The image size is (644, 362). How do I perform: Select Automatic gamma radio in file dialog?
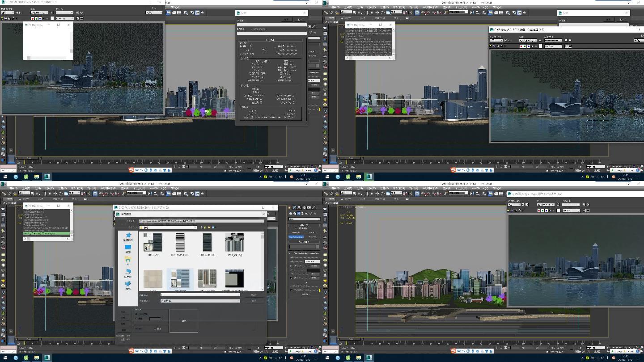tap(136, 314)
